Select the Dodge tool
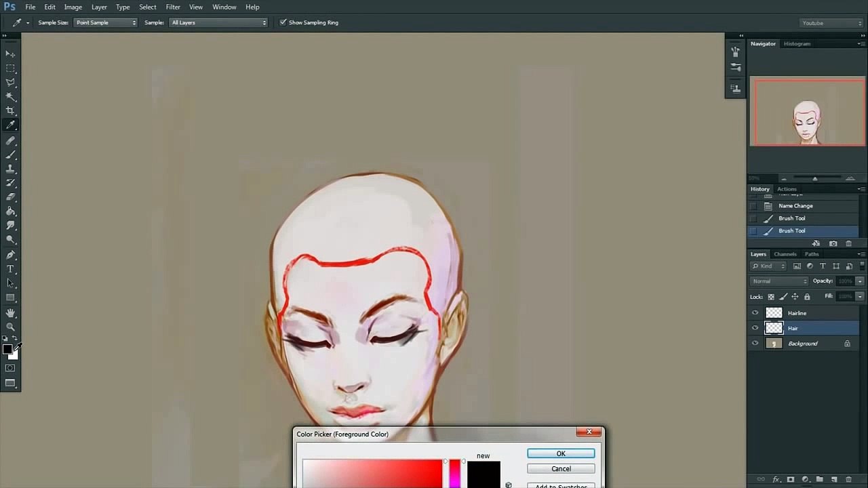This screenshot has height=488, width=868. 10,239
